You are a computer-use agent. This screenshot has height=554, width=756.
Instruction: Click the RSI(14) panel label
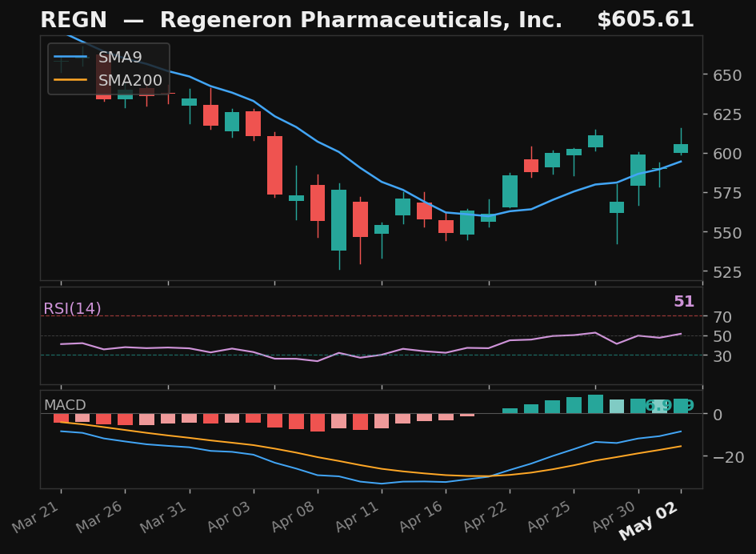pyautogui.click(x=72, y=308)
